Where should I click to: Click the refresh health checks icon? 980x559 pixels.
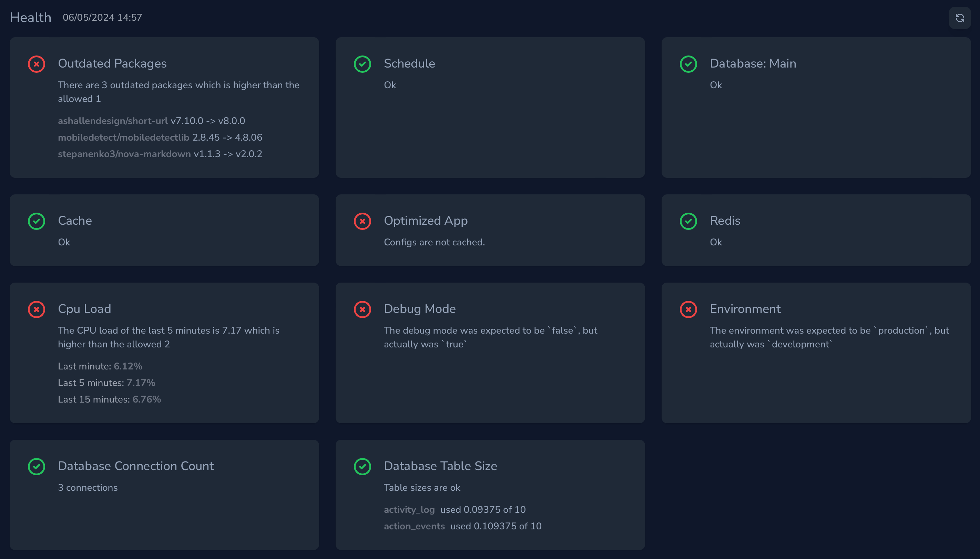[x=960, y=18]
